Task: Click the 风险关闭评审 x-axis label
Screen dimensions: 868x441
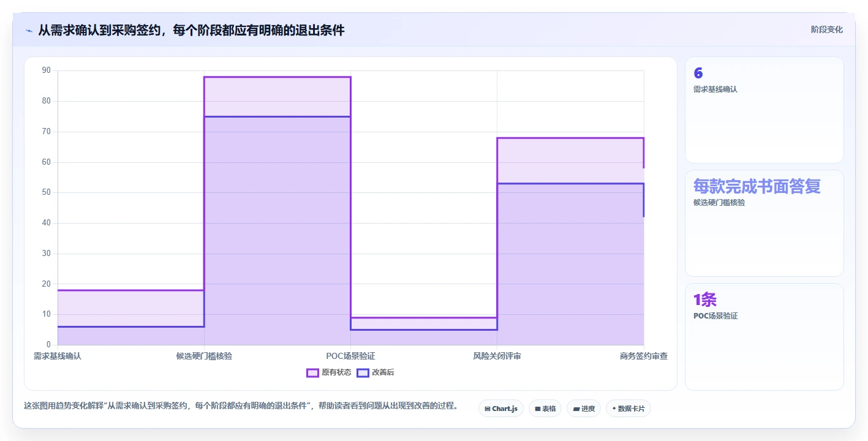Action: click(497, 356)
